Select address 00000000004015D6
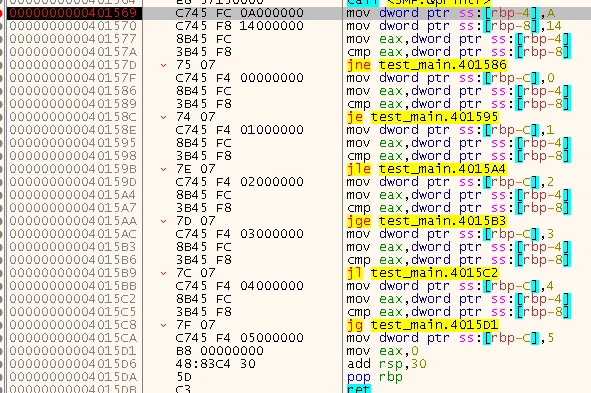Image resolution: width=591 pixels, height=393 pixels. click(73, 364)
